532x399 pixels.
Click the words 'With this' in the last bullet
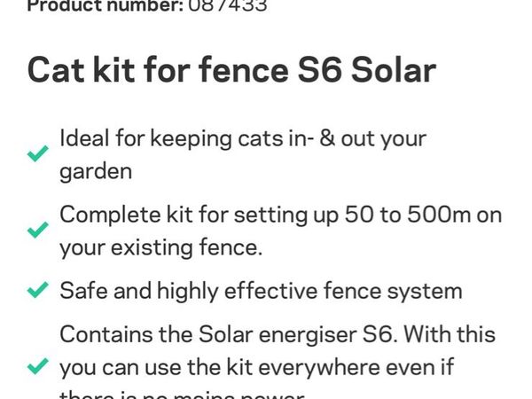point(450,334)
